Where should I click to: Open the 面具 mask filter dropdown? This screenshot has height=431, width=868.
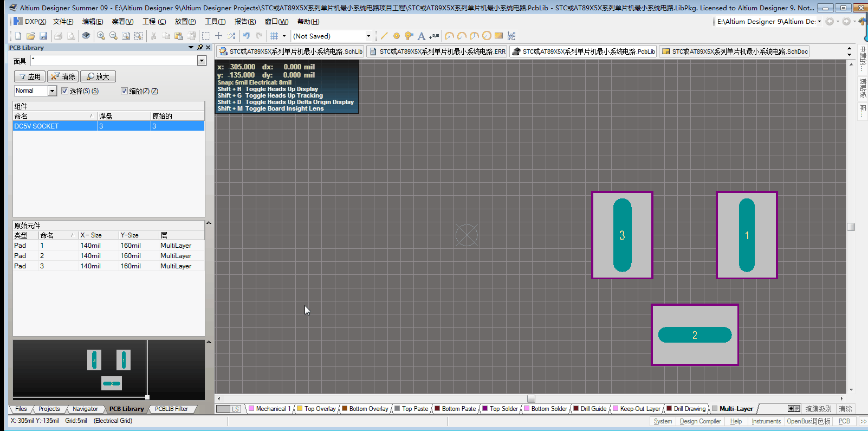point(202,61)
